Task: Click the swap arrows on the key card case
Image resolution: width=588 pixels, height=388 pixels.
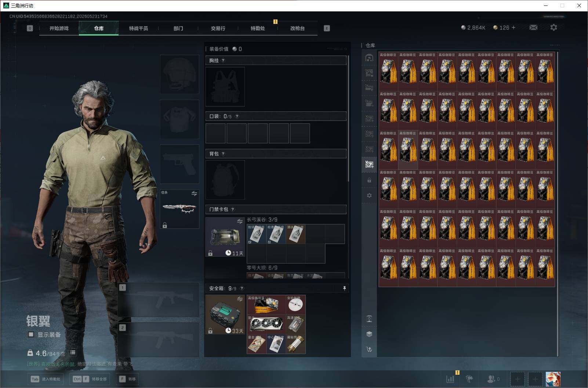Action: (x=240, y=221)
